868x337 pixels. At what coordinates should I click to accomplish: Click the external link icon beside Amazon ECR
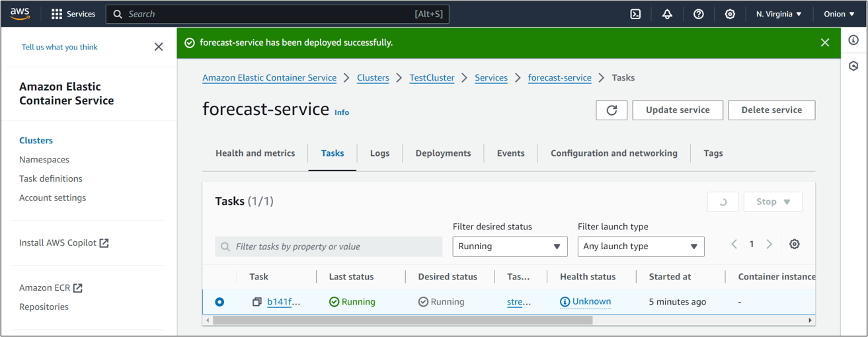pyautogui.click(x=78, y=288)
